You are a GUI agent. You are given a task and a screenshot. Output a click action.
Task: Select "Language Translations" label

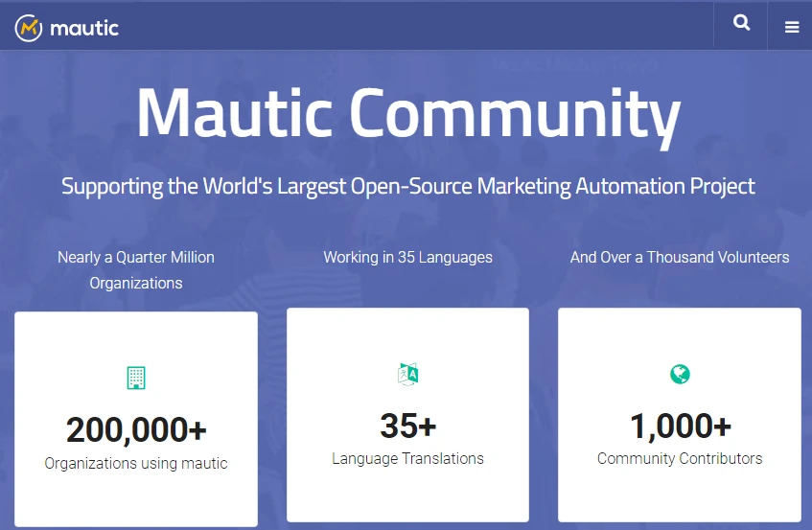tap(408, 458)
